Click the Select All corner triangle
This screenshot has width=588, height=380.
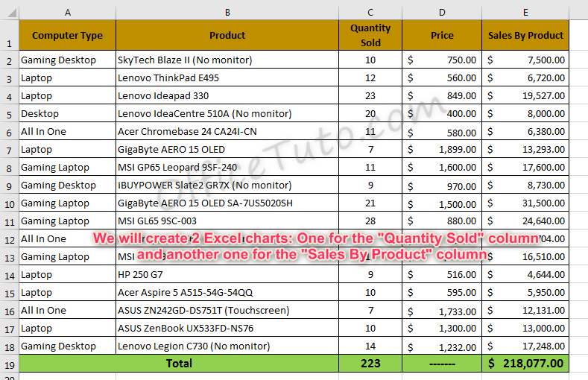tap(11, 13)
